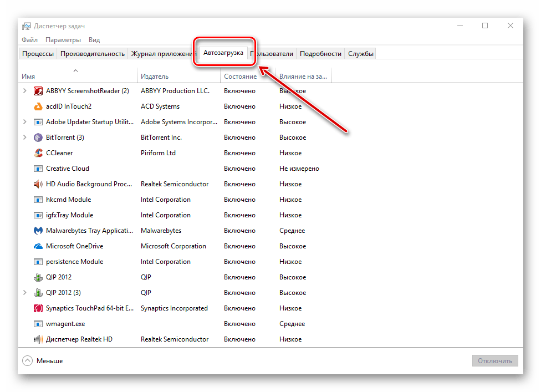Click the Malwarebytes publisher cell
This screenshot has width=541, height=392.
click(x=161, y=231)
